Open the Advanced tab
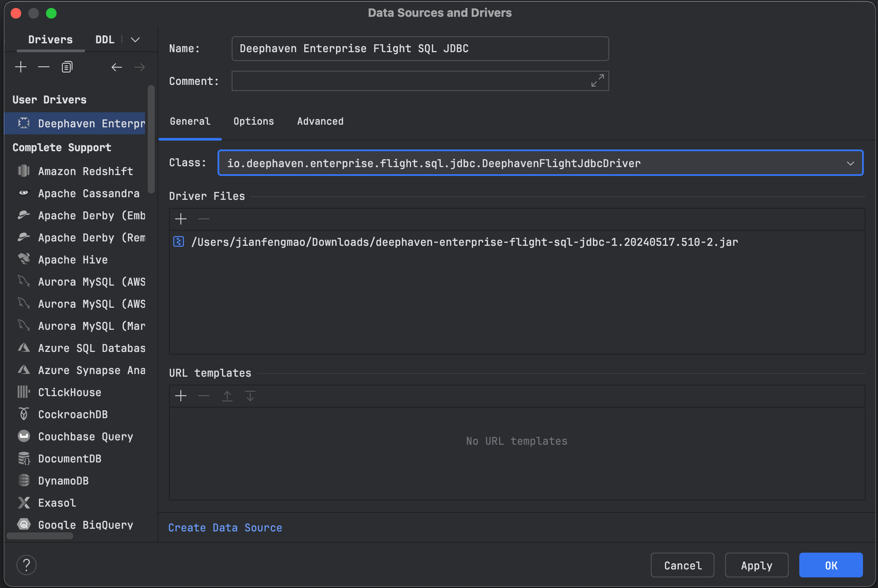This screenshot has width=878, height=588. coord(320,121)
